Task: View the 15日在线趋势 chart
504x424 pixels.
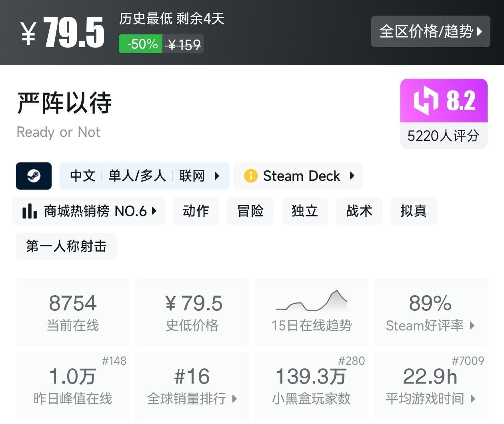Action: coord(311,312)
